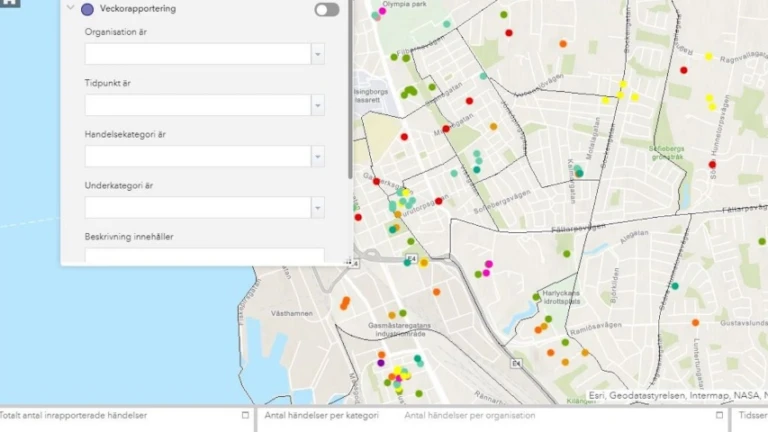
Task: Select the green marker cluster near Helsingborgs lasarett
Action: pos(409,93)
